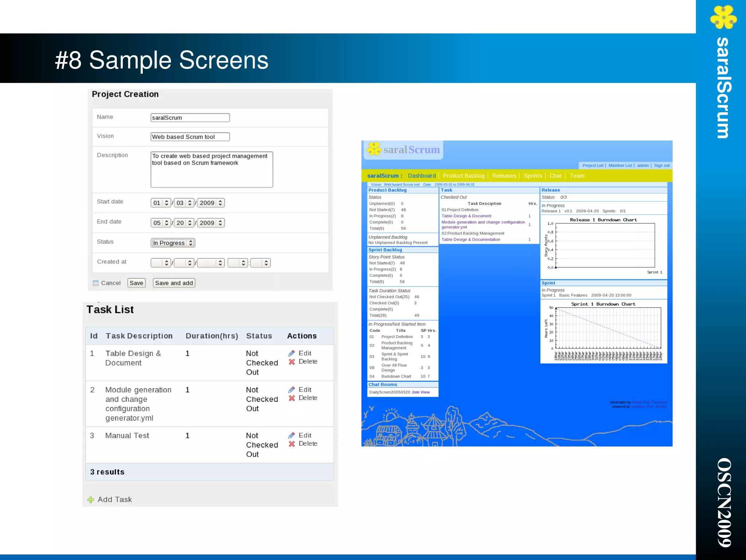Switch to the Product Backlog tab
746x560 pixels.
(x=464, y=176)
